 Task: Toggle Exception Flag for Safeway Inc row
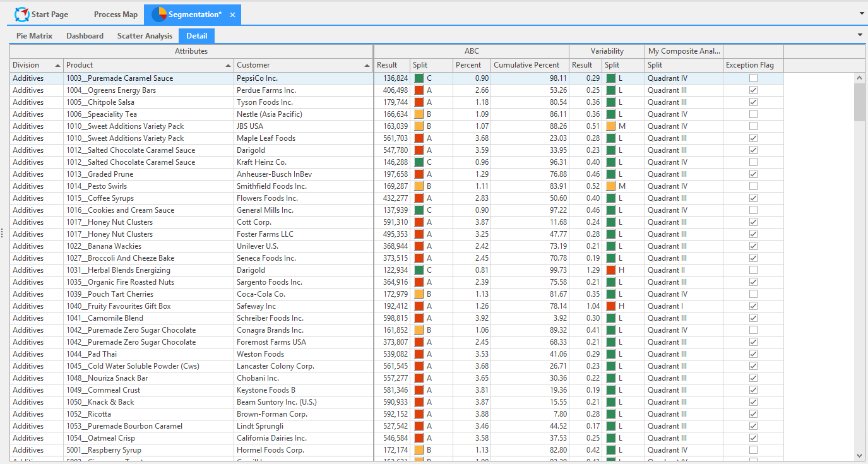tap(753, 306)
